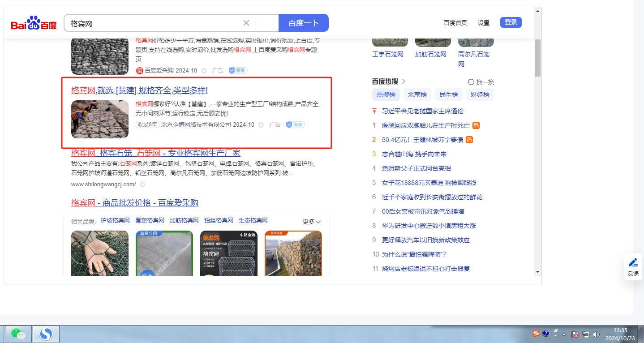Viewport: 644px width, 343px height.
Task: Expand the 更多 related categories dropdown
Action: [312, 222]
